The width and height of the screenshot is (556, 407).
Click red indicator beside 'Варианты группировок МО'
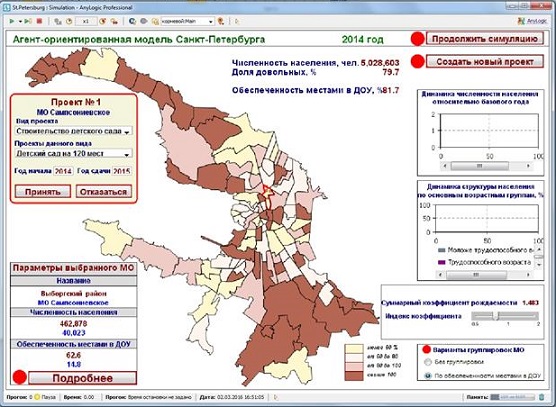pos(427,350)
